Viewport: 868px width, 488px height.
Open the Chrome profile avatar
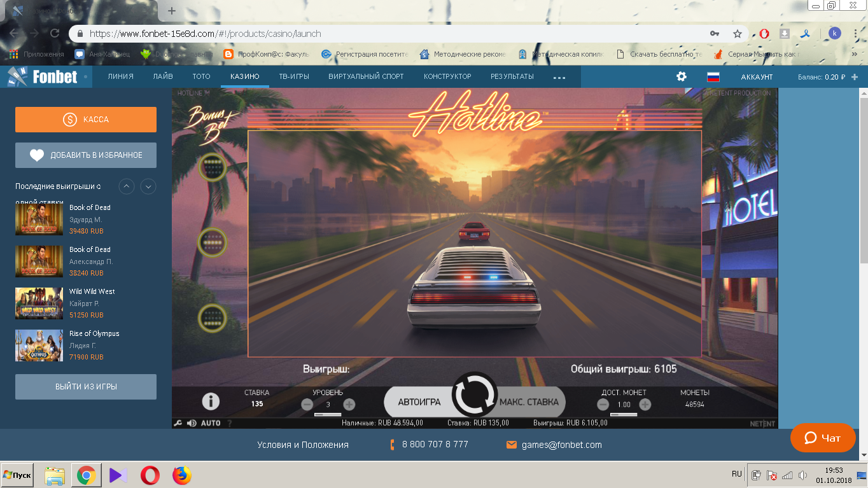tap(834, 33)
